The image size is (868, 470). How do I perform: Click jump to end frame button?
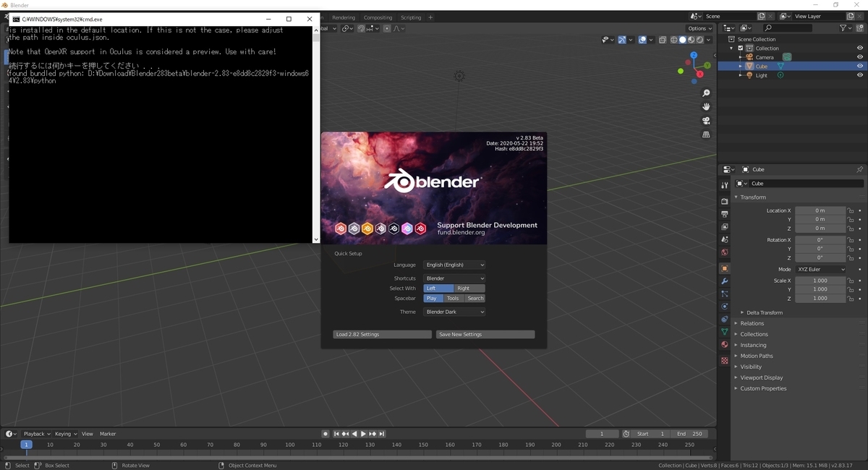coord(381,434)
